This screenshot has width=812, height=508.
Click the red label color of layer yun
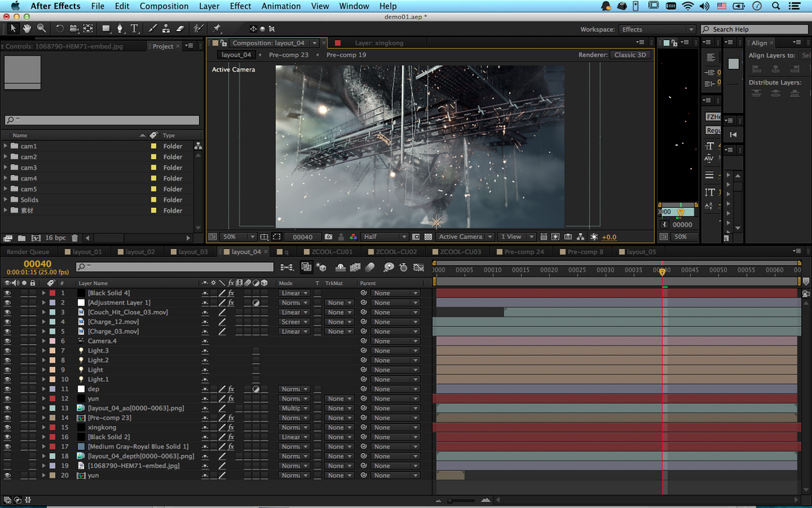point(52,399)
